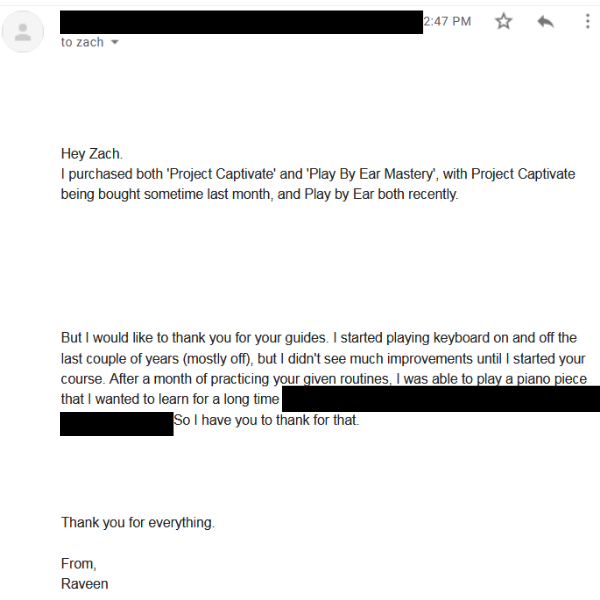Click the long redacted block after "long time"
This screenshot has width=600, height=600.
pos(440,399)
